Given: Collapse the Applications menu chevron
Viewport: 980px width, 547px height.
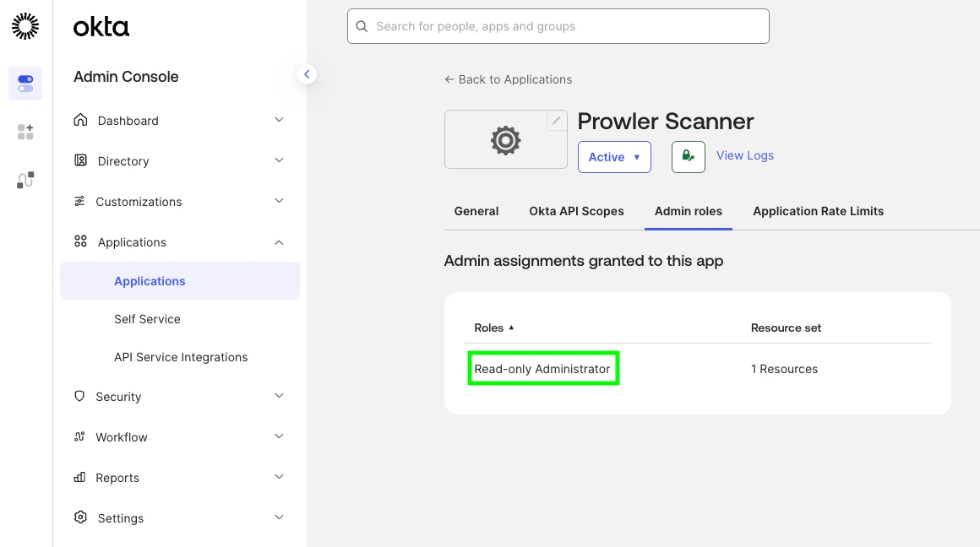Looking at the screenshot, I should coord(280,242).
